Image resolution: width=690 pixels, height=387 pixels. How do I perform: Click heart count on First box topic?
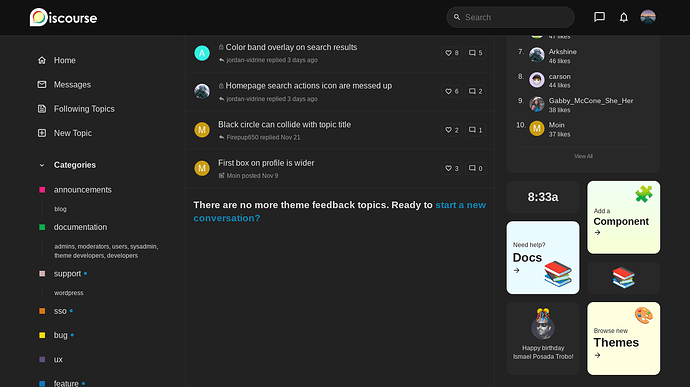click(x=451, y=168)
